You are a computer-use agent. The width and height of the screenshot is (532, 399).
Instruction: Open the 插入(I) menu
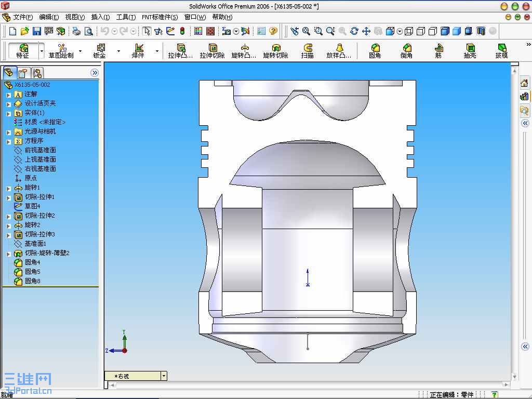100,17
